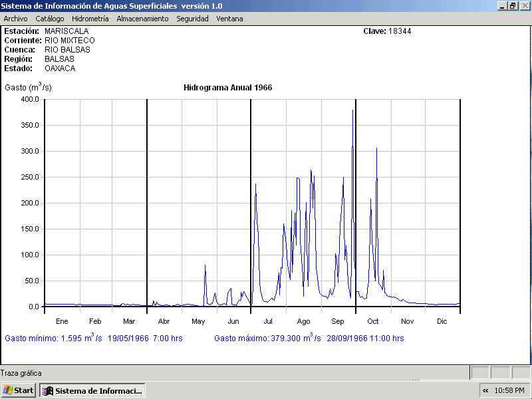Open the Catálogo menu
The height and width of the screenshot is (399, 532).
click(x=50, y=19)
